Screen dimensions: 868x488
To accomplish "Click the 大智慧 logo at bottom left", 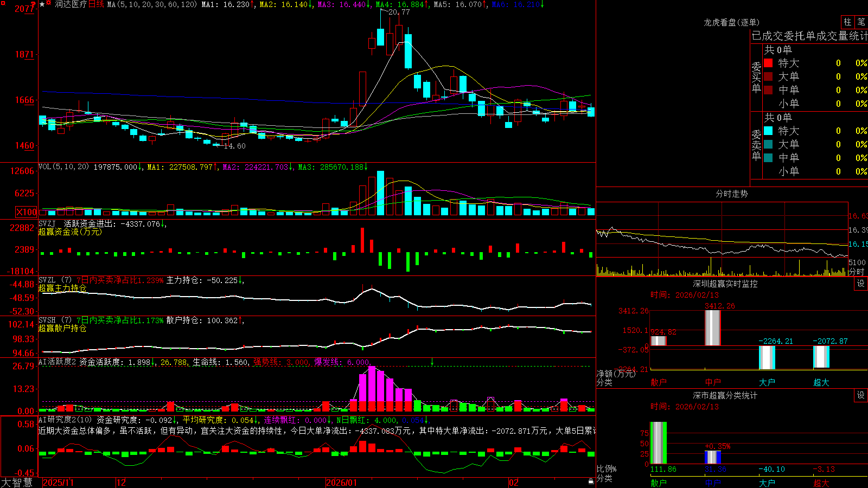I will tap(17, 482).
